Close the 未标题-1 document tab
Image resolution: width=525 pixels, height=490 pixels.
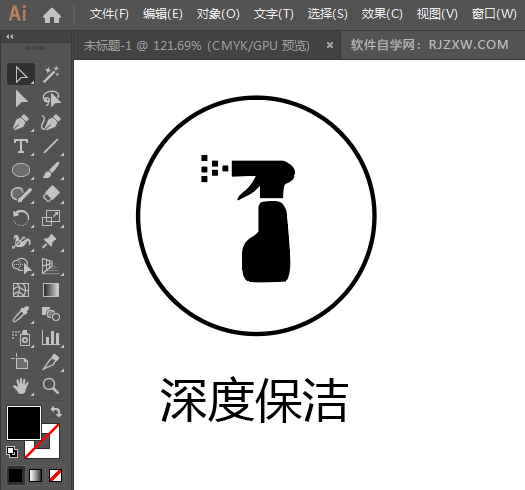tap(330, 45)
